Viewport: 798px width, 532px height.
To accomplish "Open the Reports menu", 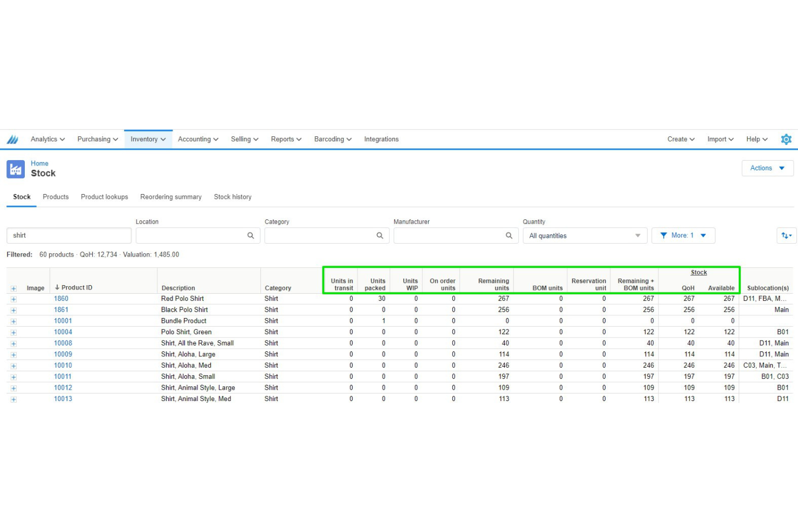I will pyautogui.click(x=285, y=139).
